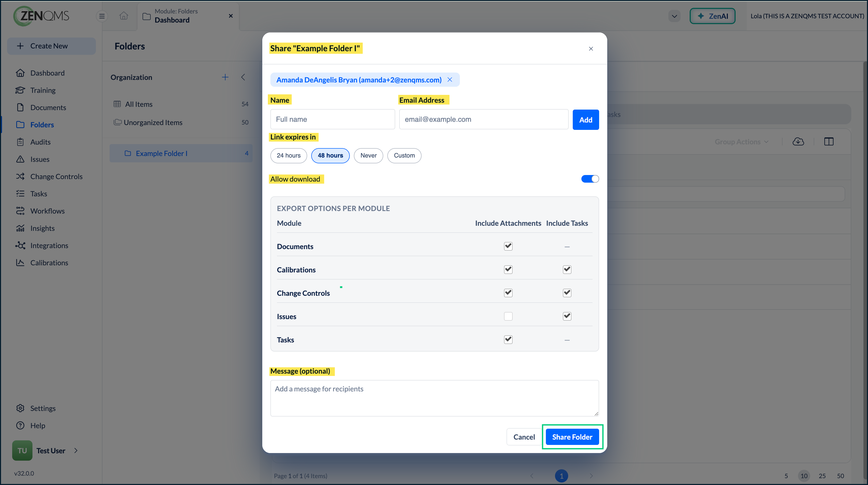Remove the Amanda DeAngelis Bryan recipient chip
The width and height of the screenshot is (868, 485).
click(x=449, y=80)
